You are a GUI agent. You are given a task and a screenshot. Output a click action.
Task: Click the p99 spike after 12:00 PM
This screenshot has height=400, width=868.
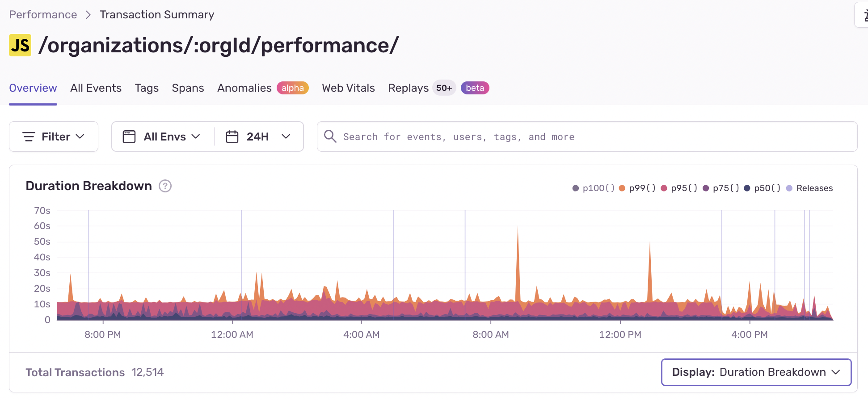649,272
